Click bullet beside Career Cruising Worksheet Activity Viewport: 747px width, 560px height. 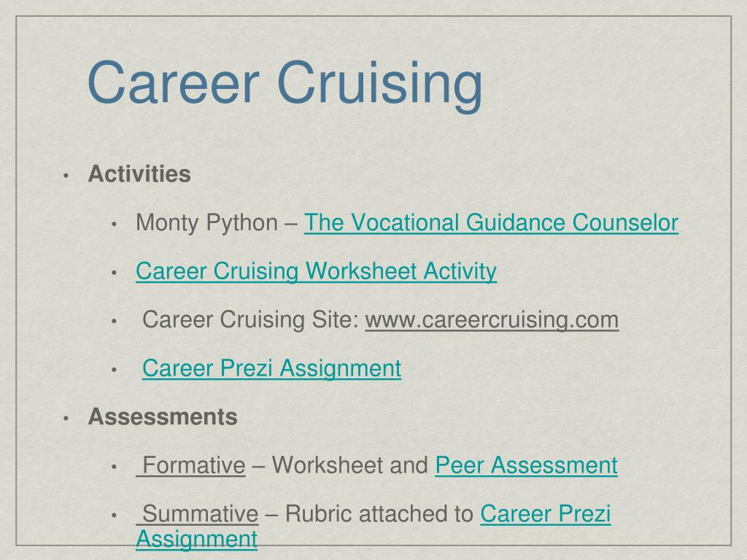click(x=114, y=273)
